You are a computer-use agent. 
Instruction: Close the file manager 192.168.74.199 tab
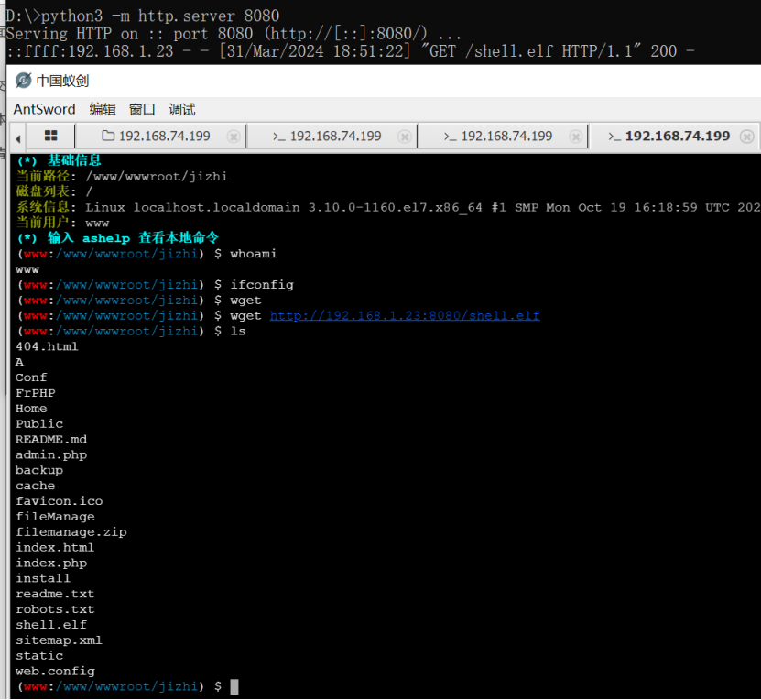pyautogui.click(x=234, y=137)
